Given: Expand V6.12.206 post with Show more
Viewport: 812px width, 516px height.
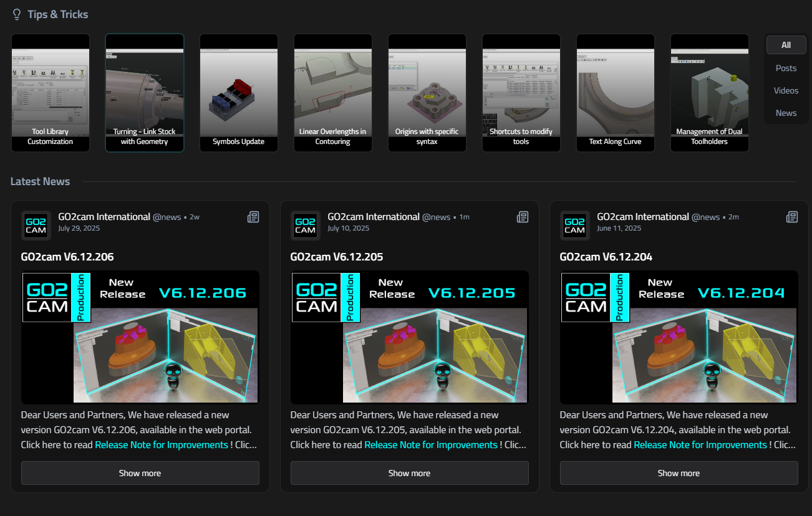Looking at the screenshot, I should pyautogui.click(x=140, y=473).
